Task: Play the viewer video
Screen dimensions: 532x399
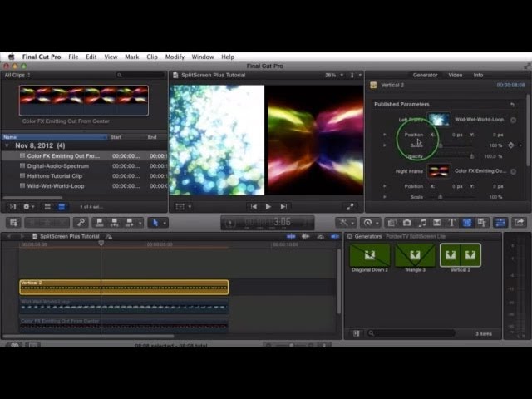Action: [268, 207]
